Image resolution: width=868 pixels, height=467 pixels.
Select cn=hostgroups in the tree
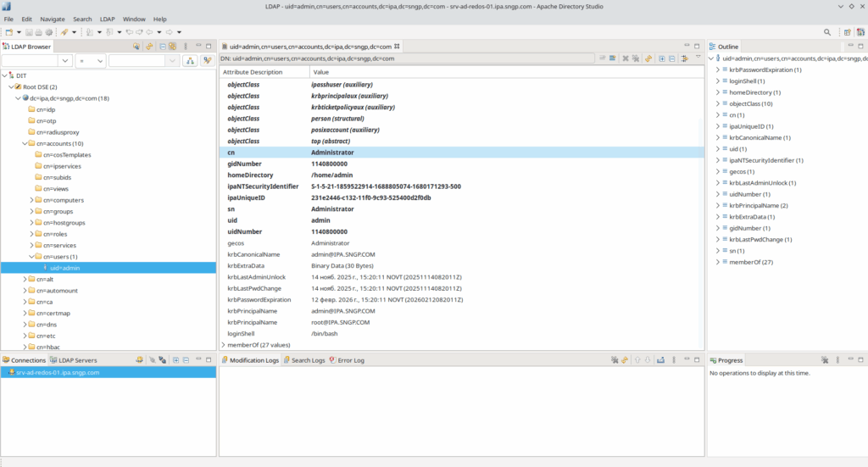pyautogui.click(x=64, y=223)
